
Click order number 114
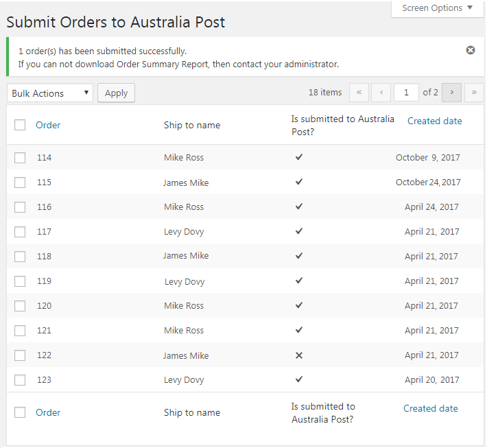(x=44, y=158)
